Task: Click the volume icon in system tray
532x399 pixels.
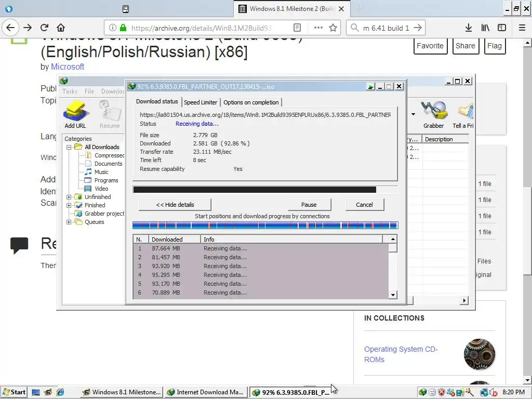Action: click(x=493, y=393)
